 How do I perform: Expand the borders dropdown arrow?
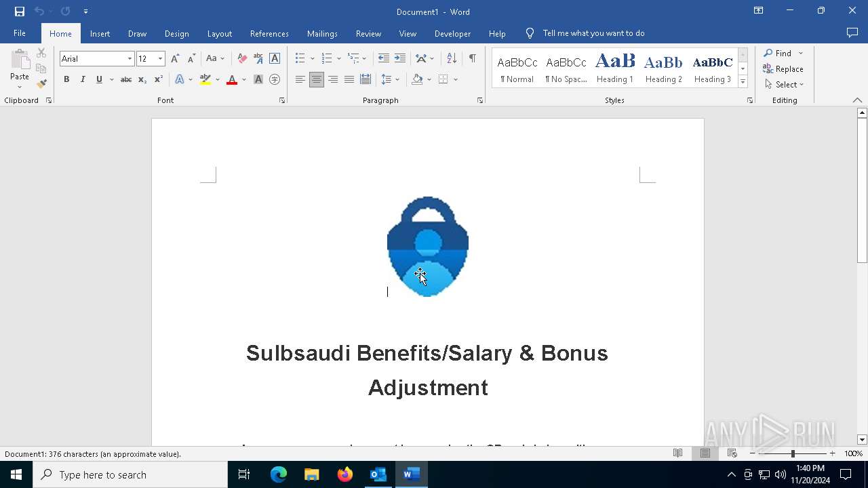coord(456,80)
